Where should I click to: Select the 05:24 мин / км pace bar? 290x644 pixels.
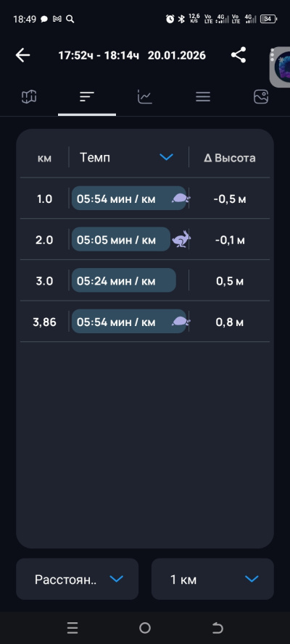tap(124, 280)
